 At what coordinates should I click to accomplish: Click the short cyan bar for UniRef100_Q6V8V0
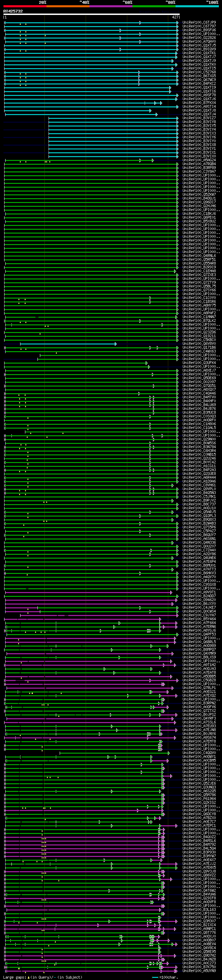tap(68, 344)
